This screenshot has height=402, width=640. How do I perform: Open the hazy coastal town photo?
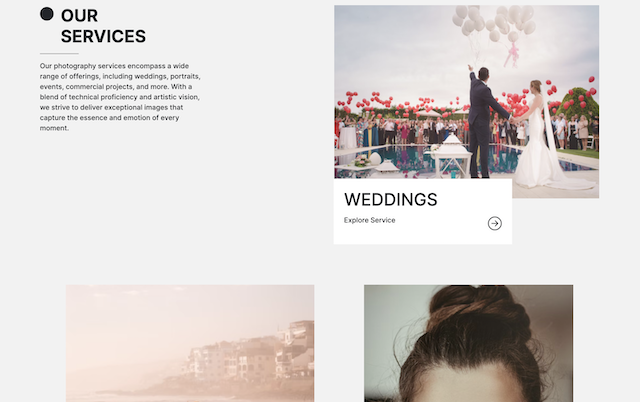click(x=190, y=343)
